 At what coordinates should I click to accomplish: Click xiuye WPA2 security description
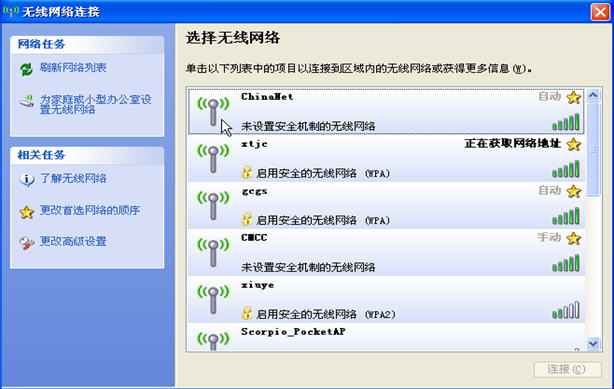pos(326,314)
